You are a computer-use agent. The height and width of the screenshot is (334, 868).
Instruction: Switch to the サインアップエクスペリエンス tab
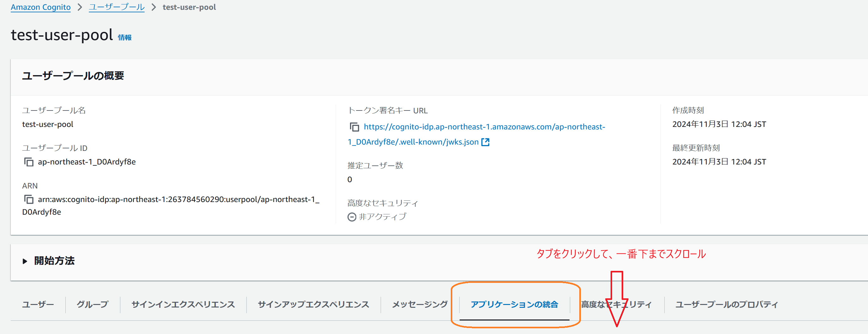click(x=313, y=304)
